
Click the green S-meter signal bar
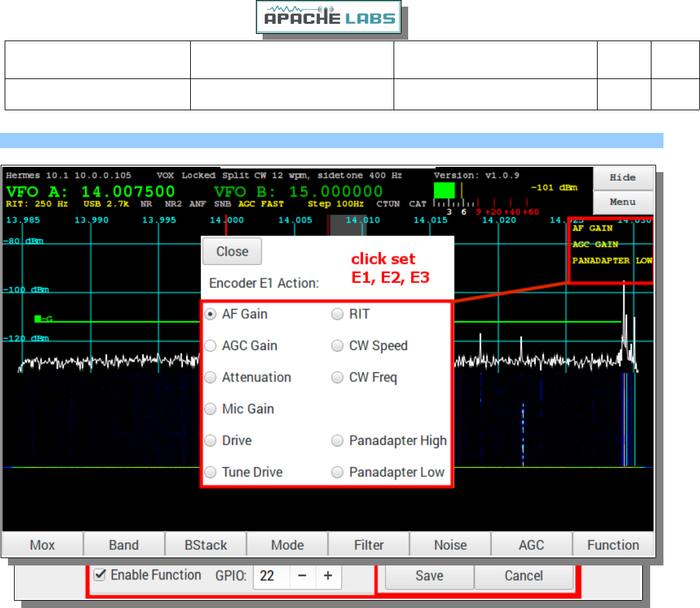tap(444, 190)
